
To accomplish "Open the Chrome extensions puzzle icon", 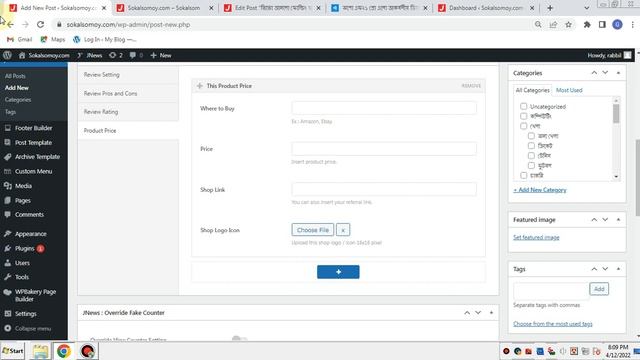I will pos(587,24).
